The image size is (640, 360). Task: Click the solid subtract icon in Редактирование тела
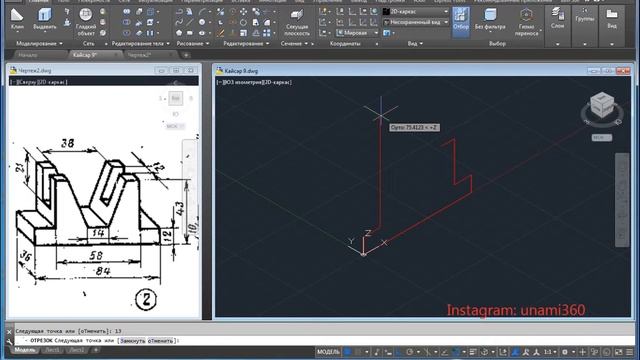(x=127, y=22)
